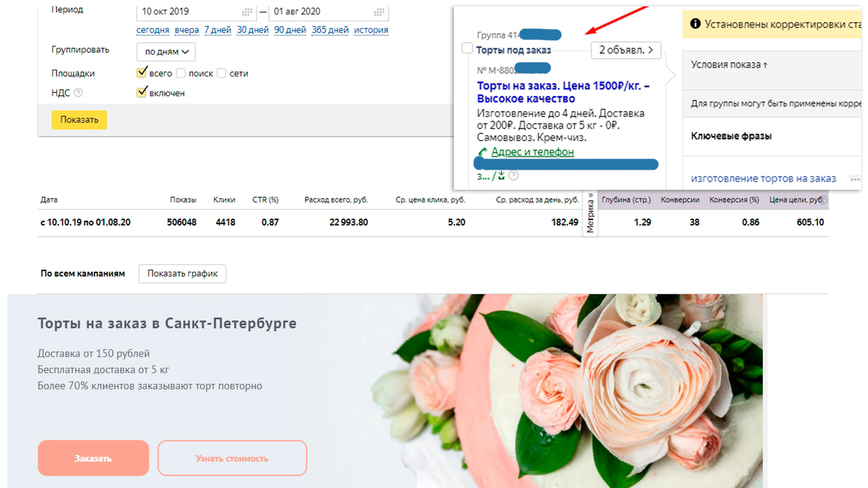Sort by Условия показа header
This screenshot has width=868, height=488.
click(729, 65)
